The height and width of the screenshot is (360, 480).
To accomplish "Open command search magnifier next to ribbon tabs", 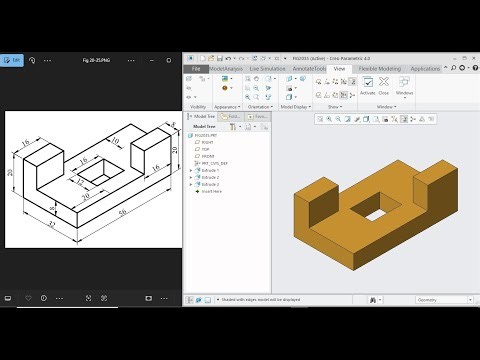I will pos(453,68).
